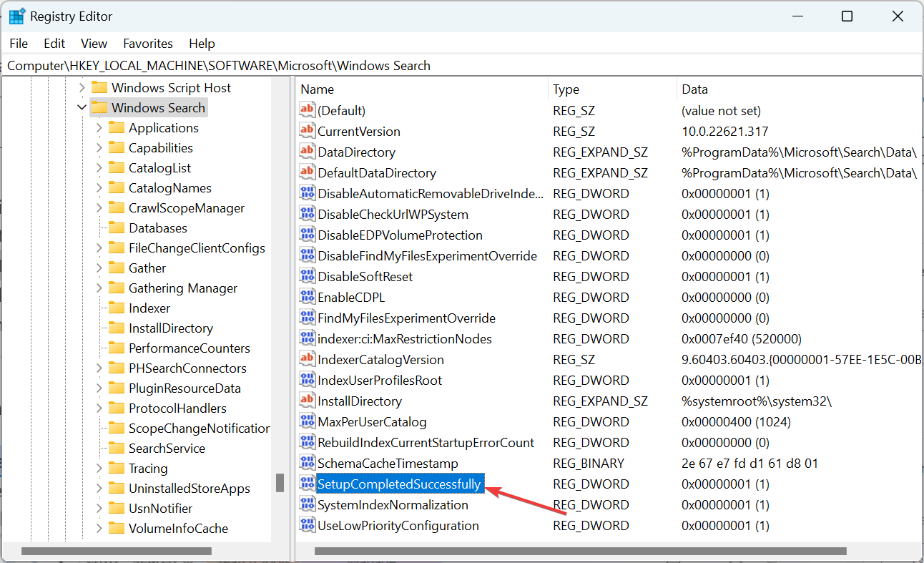Click the registry path address bar
This screenshot has width=924, height=563.
[462, 65]
